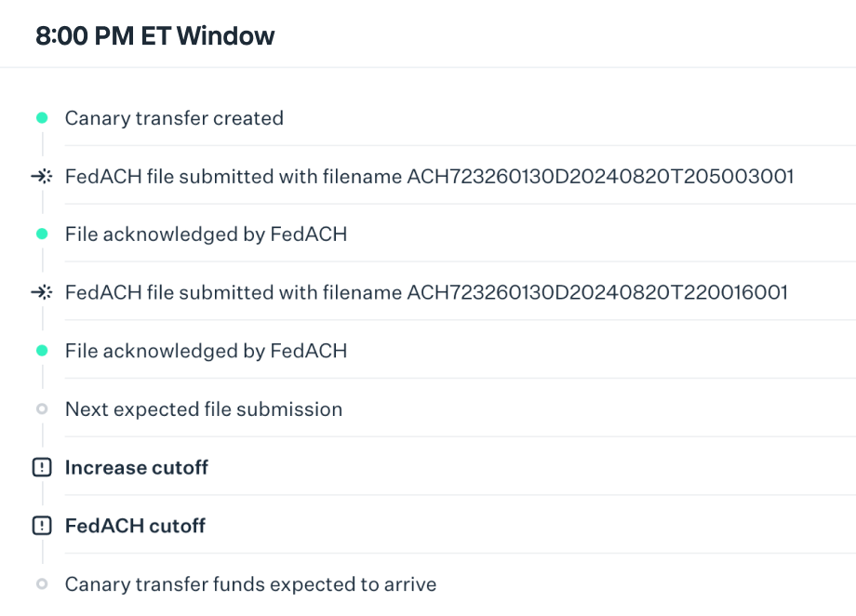The width and height of the screenshot is (856, 616).
Task: Open the first File acknowledged by FedACH entry
Action: point(206,234)
